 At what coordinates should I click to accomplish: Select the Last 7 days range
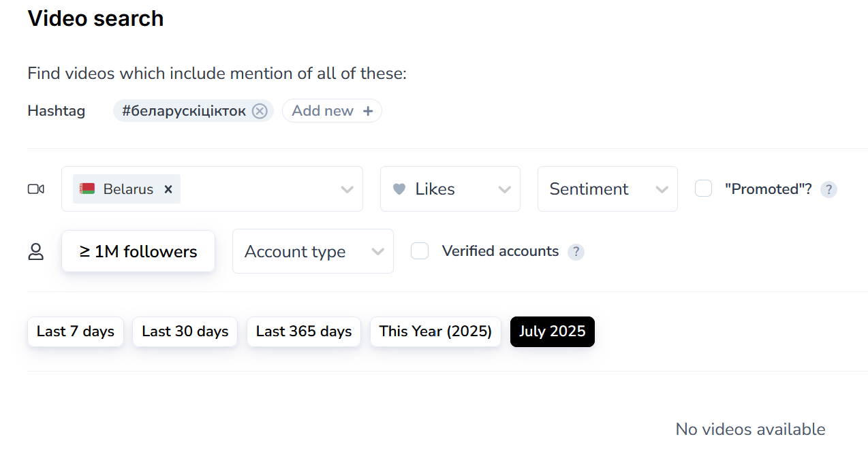(76, 331)
